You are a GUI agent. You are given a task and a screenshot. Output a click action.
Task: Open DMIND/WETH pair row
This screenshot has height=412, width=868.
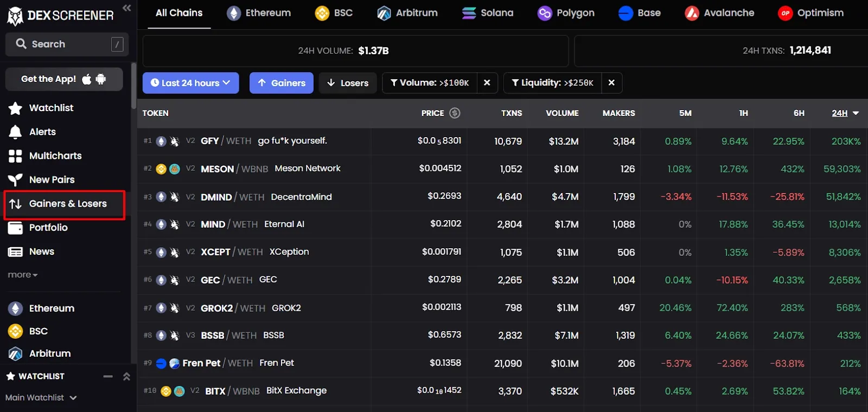coord(502,197)
